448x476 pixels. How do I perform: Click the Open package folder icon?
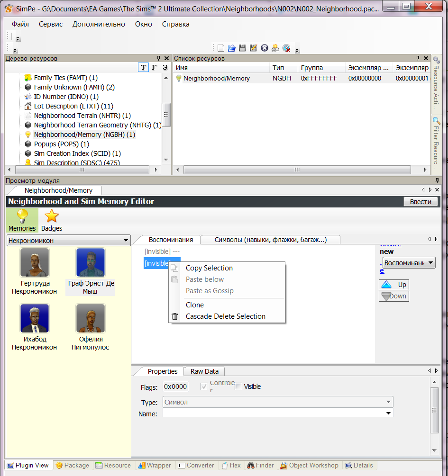pyautogui.click(x=232, y=48)
